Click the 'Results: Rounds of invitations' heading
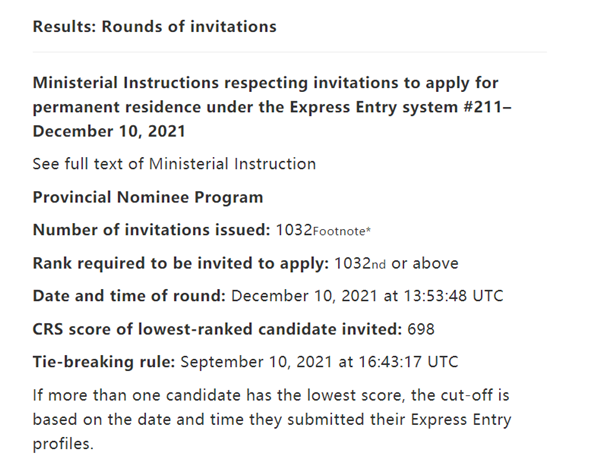 155,27
